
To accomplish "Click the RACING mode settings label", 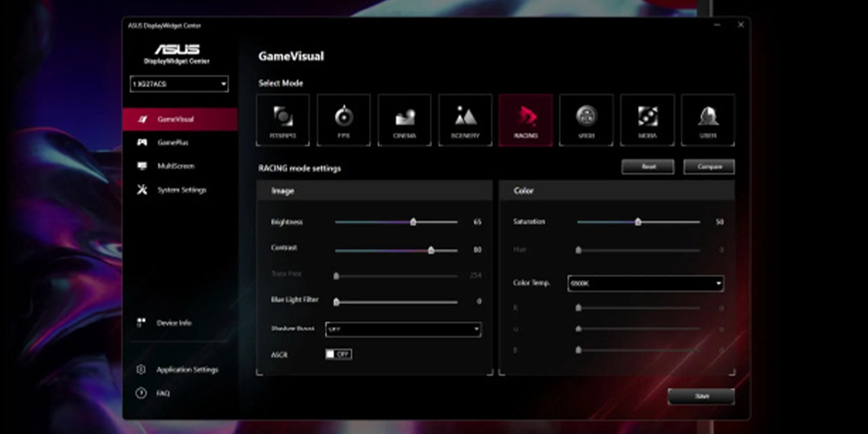I will 299,168.
